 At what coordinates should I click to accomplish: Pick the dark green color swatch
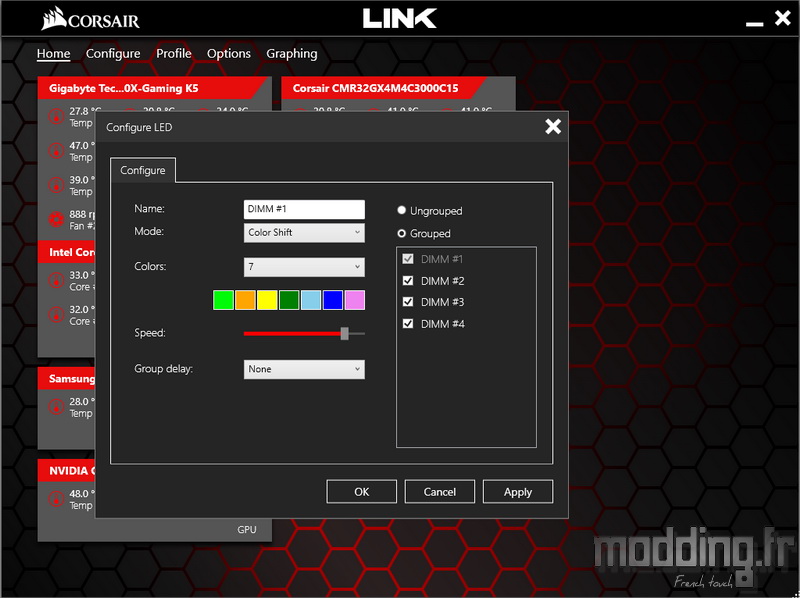289,300
